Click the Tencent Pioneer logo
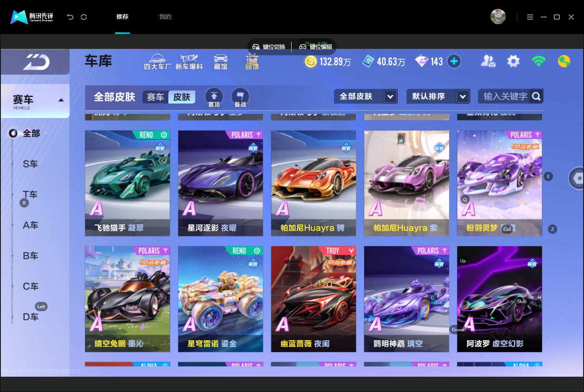The image size is (584, 392). pos(32,17)
